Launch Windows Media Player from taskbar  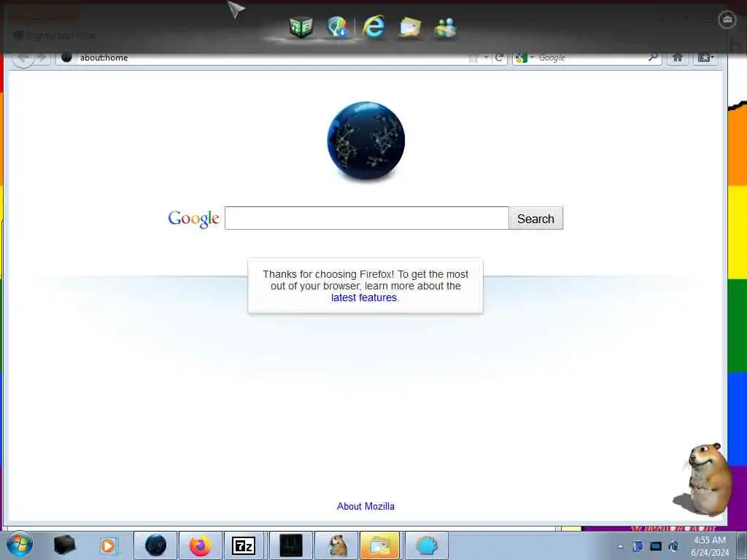pyautogui.click(x=108, y=545)
